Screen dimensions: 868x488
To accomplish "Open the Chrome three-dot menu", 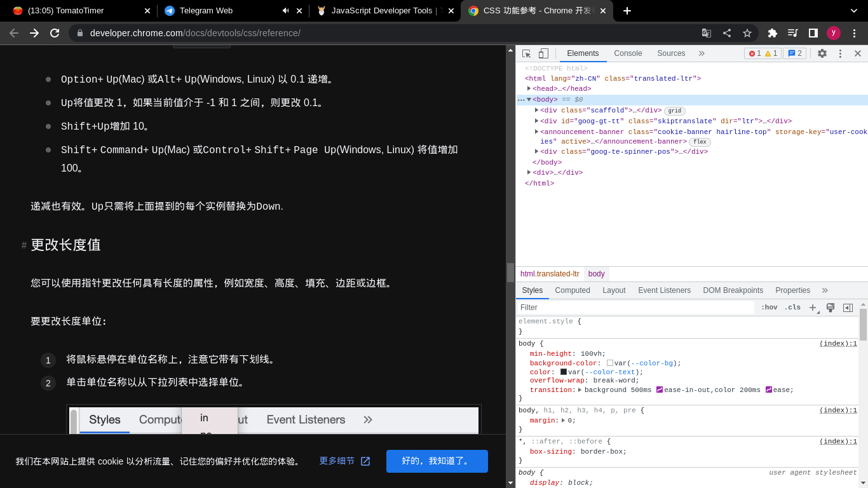I will [x=854, y=33].
